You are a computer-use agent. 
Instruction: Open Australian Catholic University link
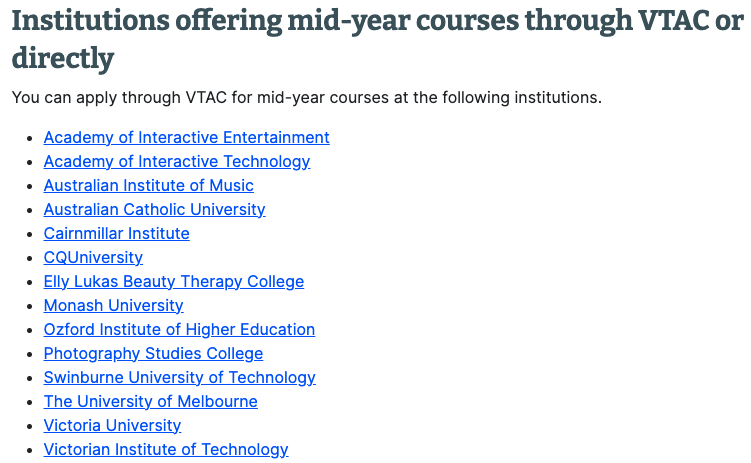click(x=154, y=209)
